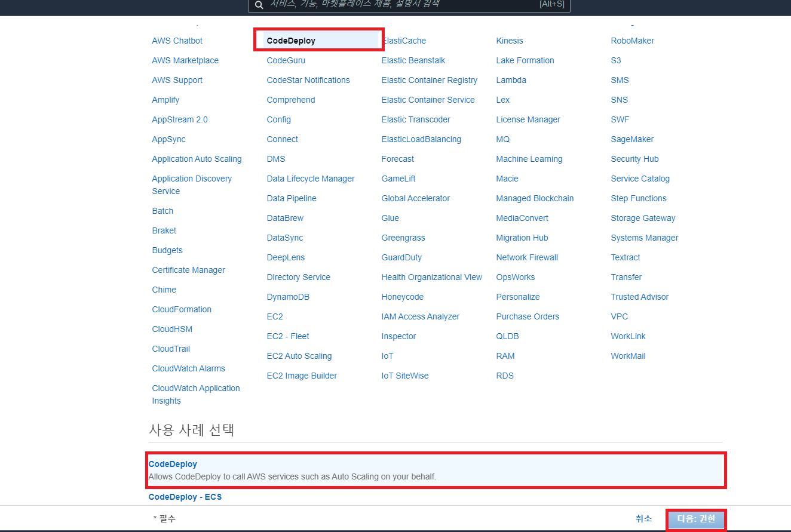The image size is (791, 532).
Task: Click the search magnifier icon in top bar
Action: tap(259, 5)
